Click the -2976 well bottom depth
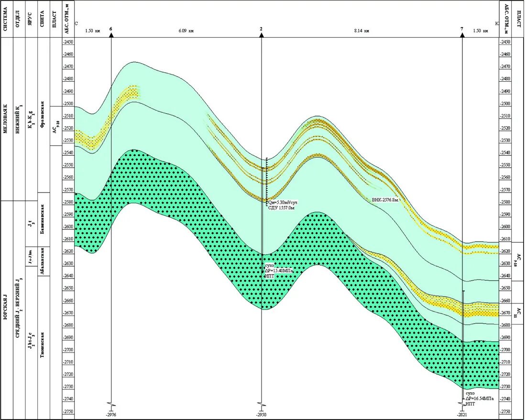 coord(111,415)
